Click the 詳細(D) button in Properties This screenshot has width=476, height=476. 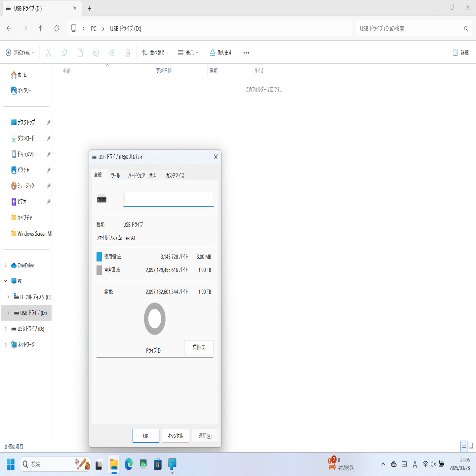click(x=199, y=347)
